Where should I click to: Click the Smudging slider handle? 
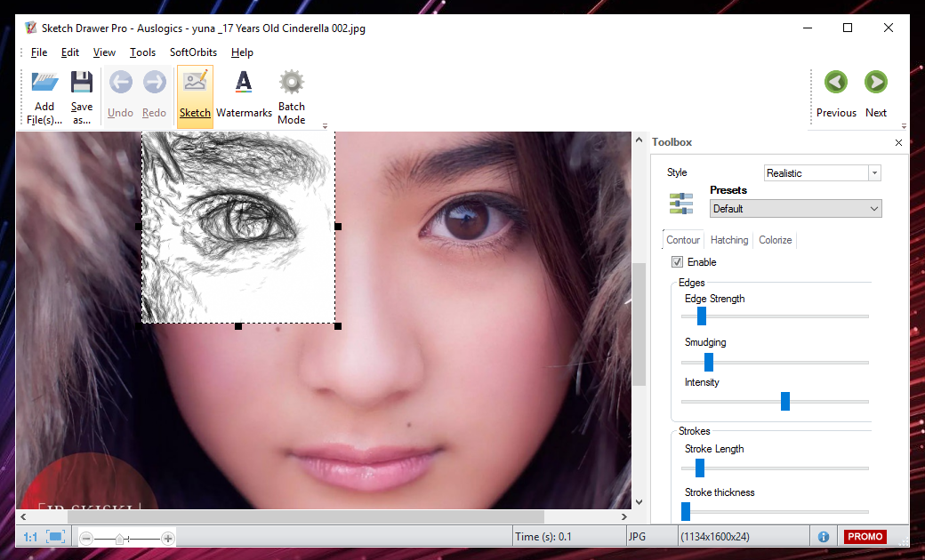tap(709, 362)
